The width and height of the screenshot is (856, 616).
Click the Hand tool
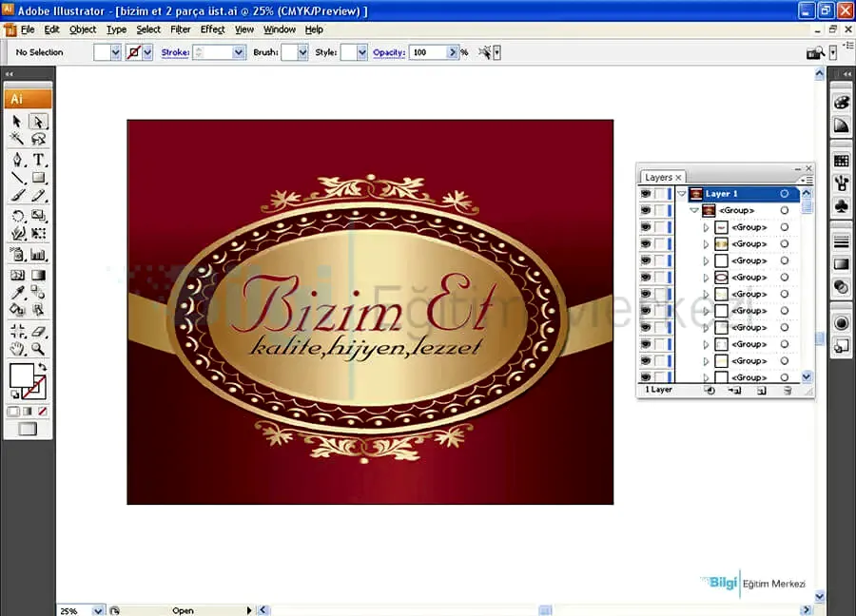click(17, 349)
